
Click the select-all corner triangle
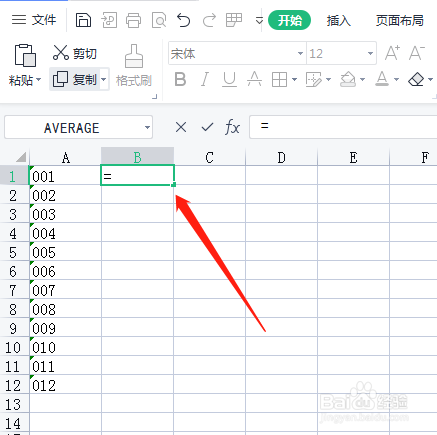(21, 157)
